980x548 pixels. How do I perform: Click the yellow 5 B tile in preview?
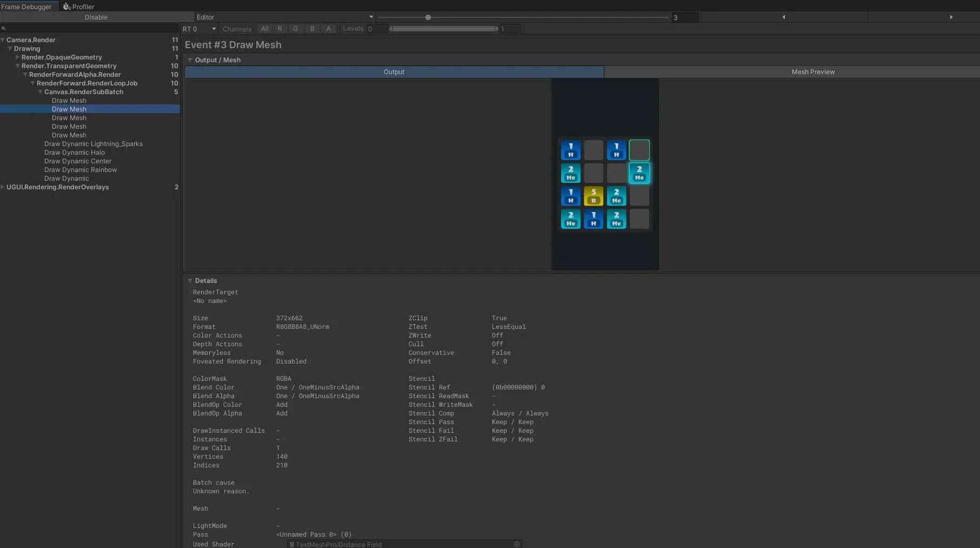click(x=594, y=196)
